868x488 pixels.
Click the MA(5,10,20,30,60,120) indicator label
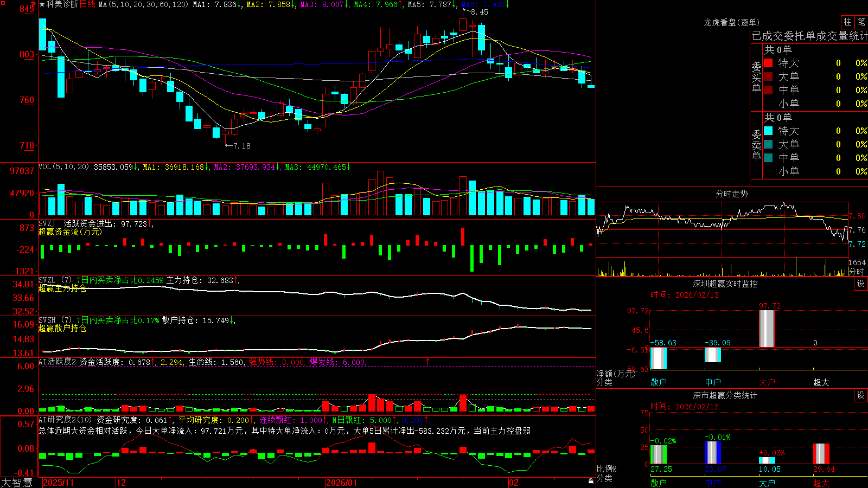(143, 4)
